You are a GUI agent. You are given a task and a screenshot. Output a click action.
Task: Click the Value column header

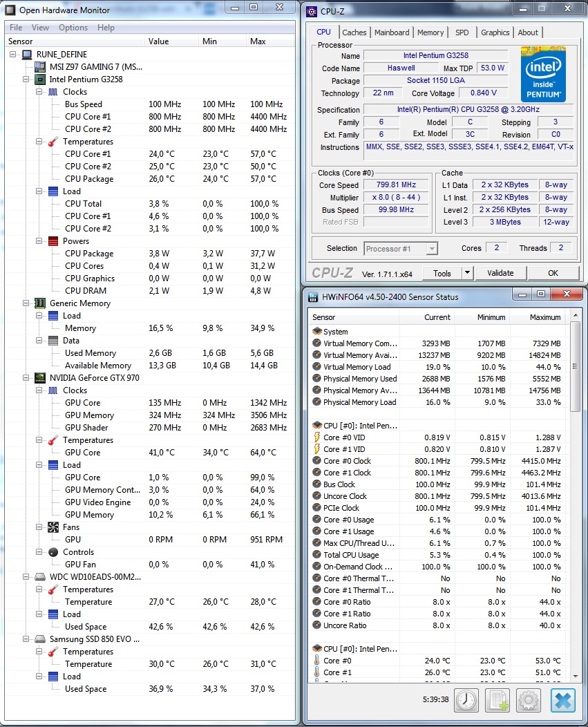171,41
